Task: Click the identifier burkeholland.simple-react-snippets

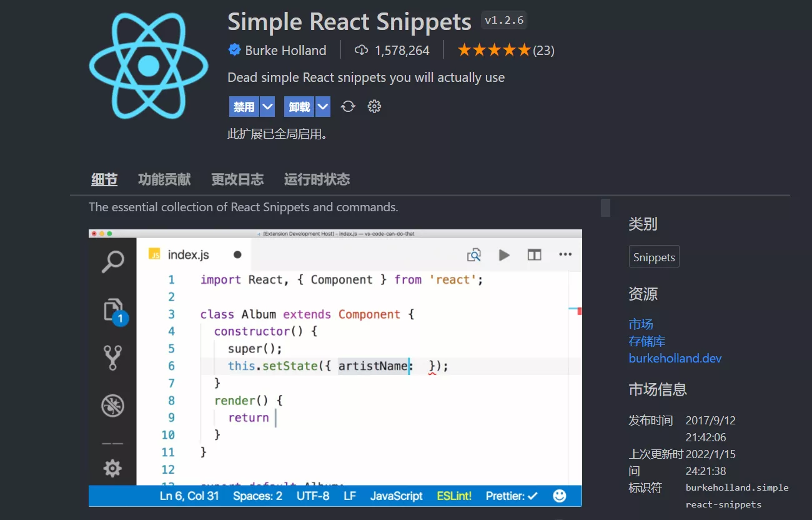Action: coord(737,496)
